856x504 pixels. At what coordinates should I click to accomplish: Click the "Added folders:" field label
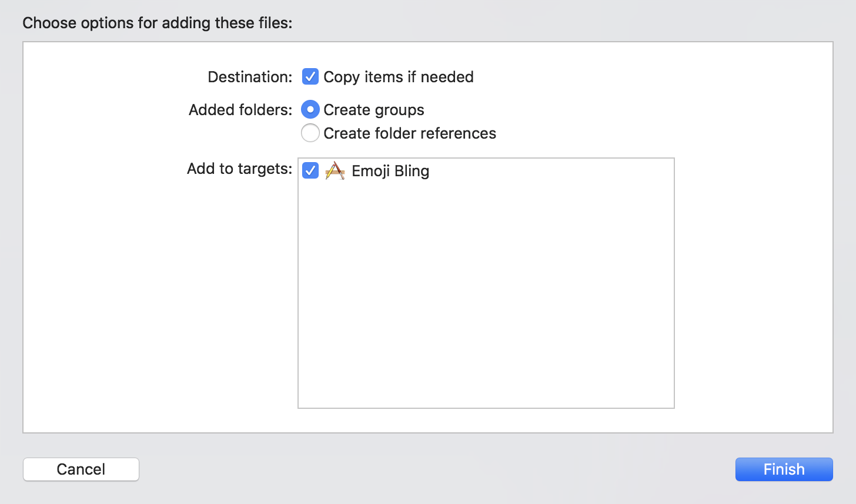point(240,110)
